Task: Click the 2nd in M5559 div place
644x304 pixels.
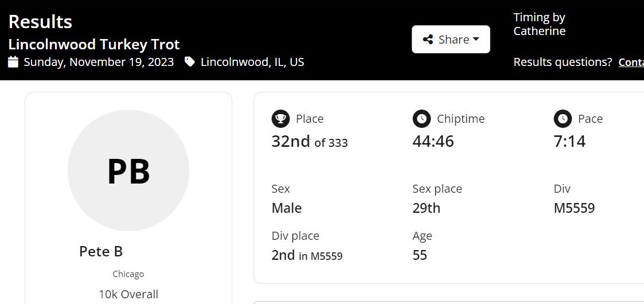Action: click(x=307, y=255)
